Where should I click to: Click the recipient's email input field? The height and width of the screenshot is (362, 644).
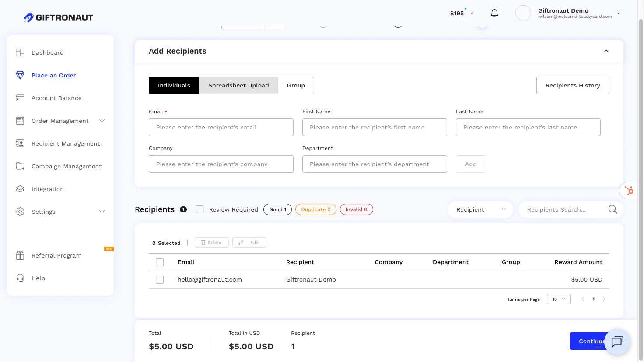click(x=221, y=127)
